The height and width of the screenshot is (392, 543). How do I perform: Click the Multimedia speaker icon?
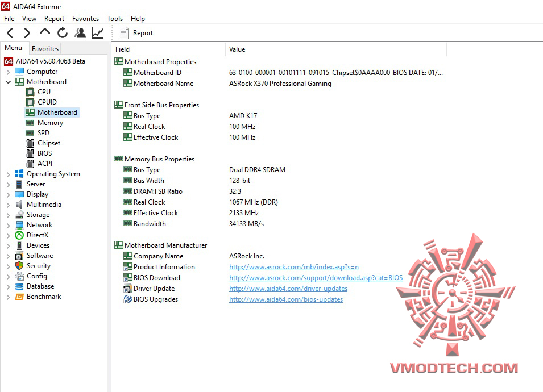click(x=19, y=205)
